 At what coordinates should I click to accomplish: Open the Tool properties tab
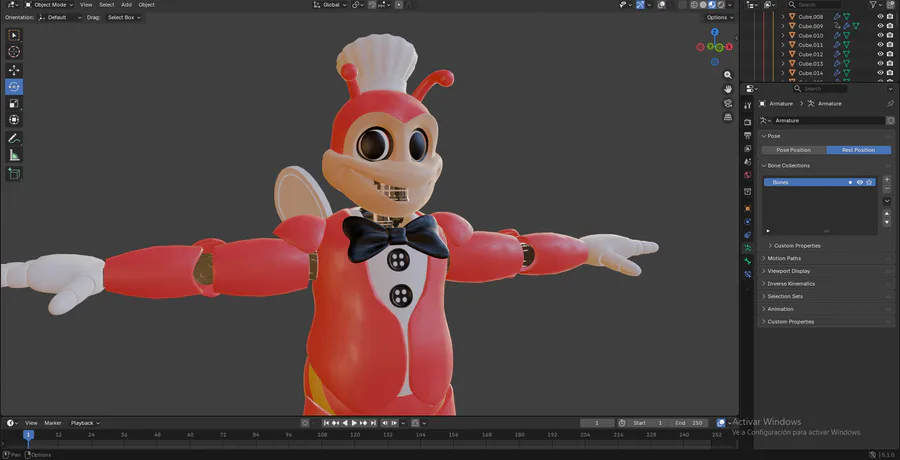747,106
